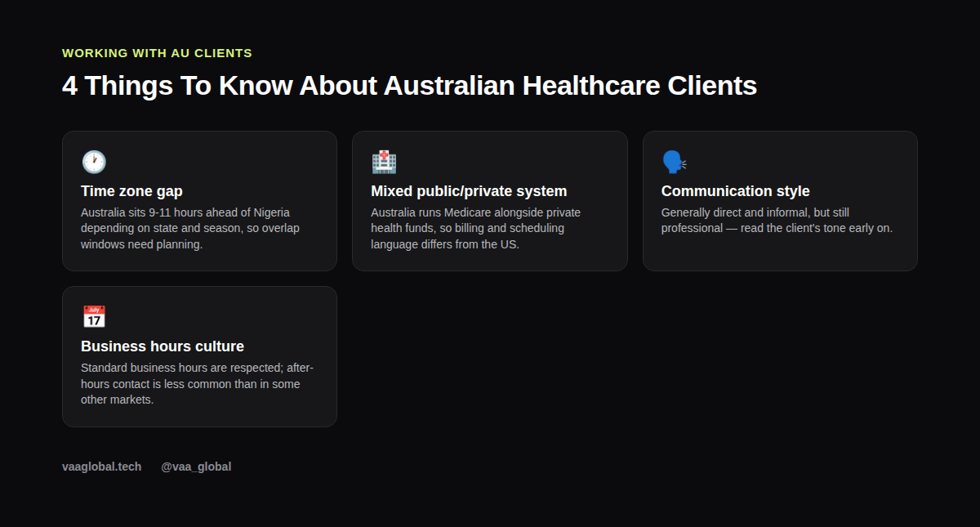This screenshot has width=980, height=527.
Task: Click the calendar icon on Business hours card
Action: [x=94, y=317]
